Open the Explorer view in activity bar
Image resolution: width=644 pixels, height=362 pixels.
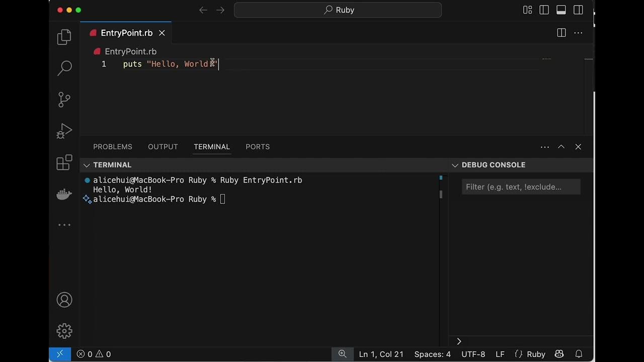pyautogui.click(x=64, y=37)
